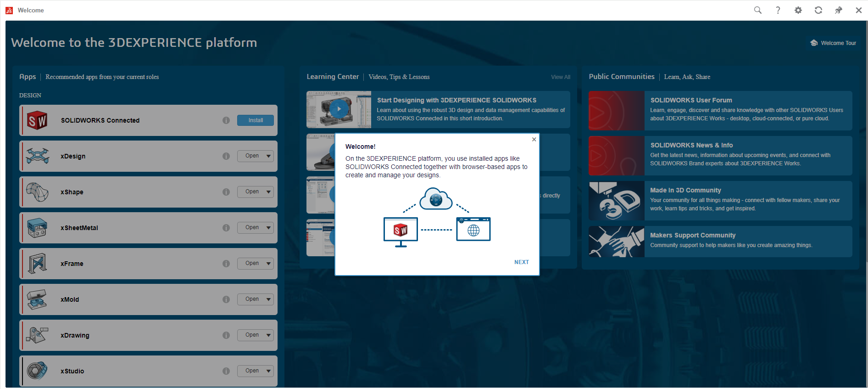Click the SOLIDWORKS User Forum red thumbnail
Image resolution: width=868 pixels, height=389 pixels.
(617, 111)
